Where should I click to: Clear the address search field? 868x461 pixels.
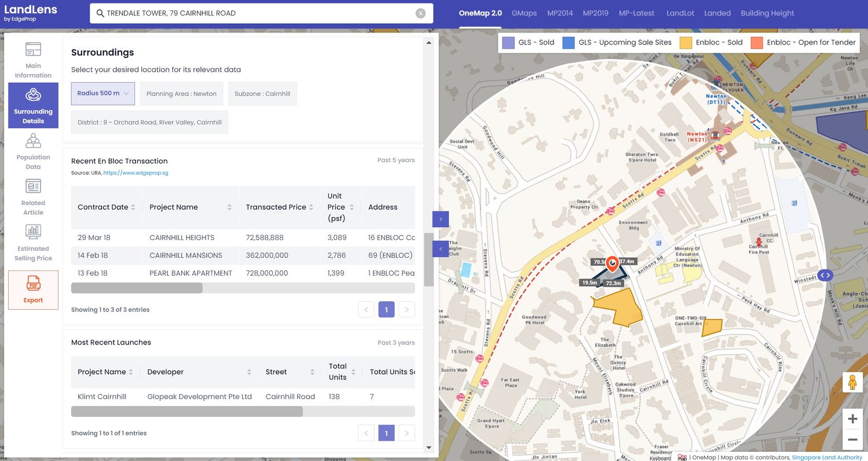point(421,13)
